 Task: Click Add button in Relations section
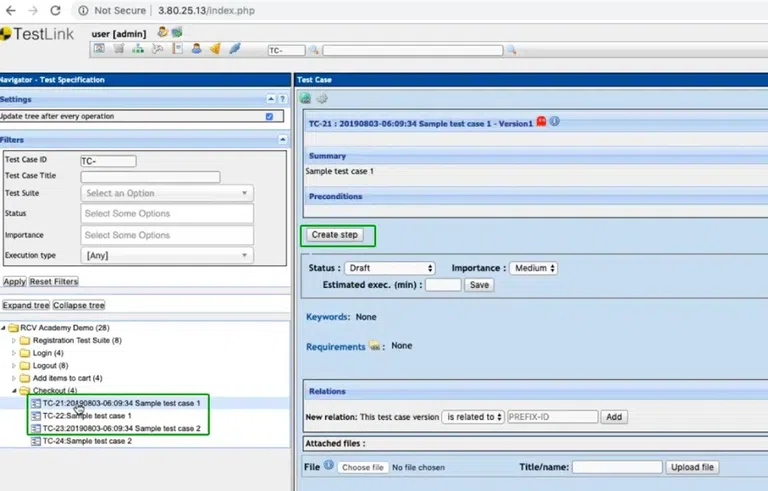614,417
